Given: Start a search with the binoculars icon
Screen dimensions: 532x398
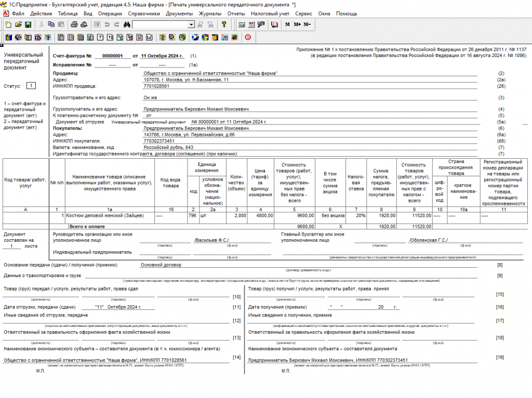Looking at the screenshot, I should point(127,24).
